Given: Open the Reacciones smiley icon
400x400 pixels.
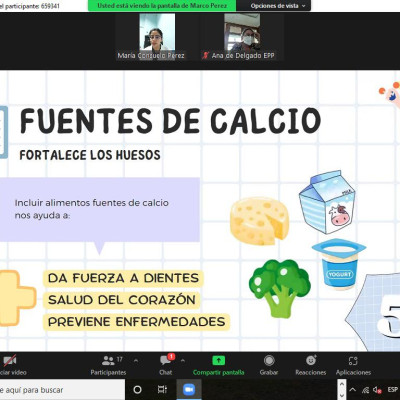Looking at the screenshot, I should (x=311, y=360).
